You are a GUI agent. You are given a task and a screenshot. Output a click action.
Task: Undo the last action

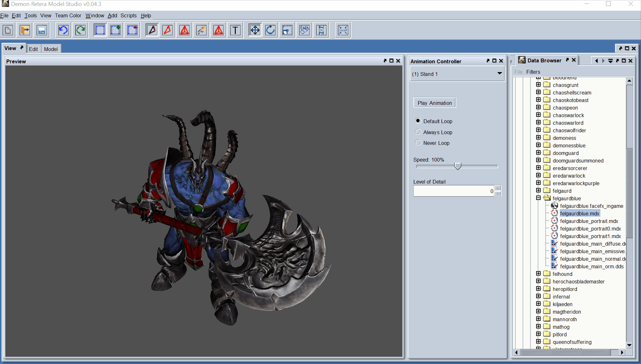(x=63, y=30)
